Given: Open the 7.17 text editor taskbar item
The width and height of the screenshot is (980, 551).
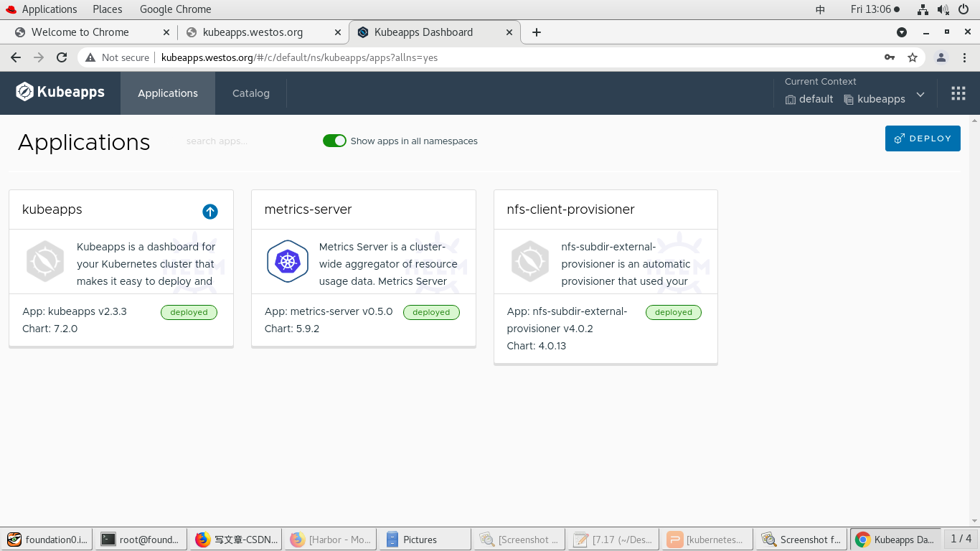Looking at the screenshot, I should point(613,540).
